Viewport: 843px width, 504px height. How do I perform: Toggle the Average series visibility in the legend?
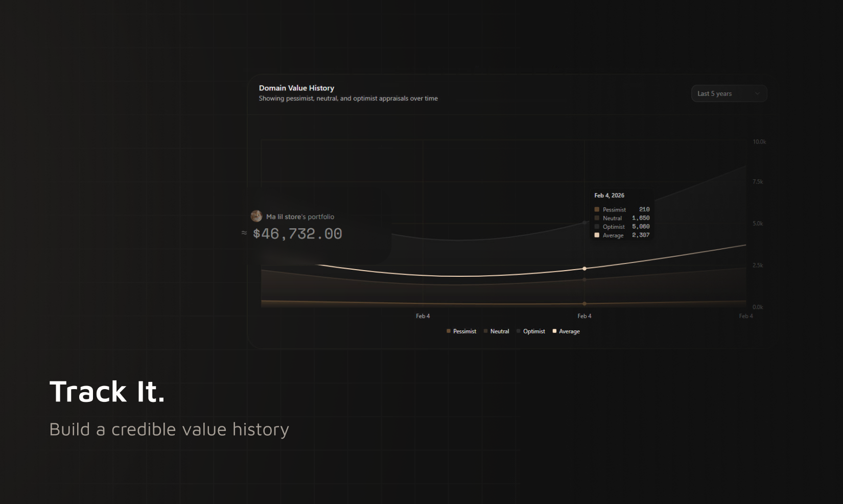click(x=566, y=331)
